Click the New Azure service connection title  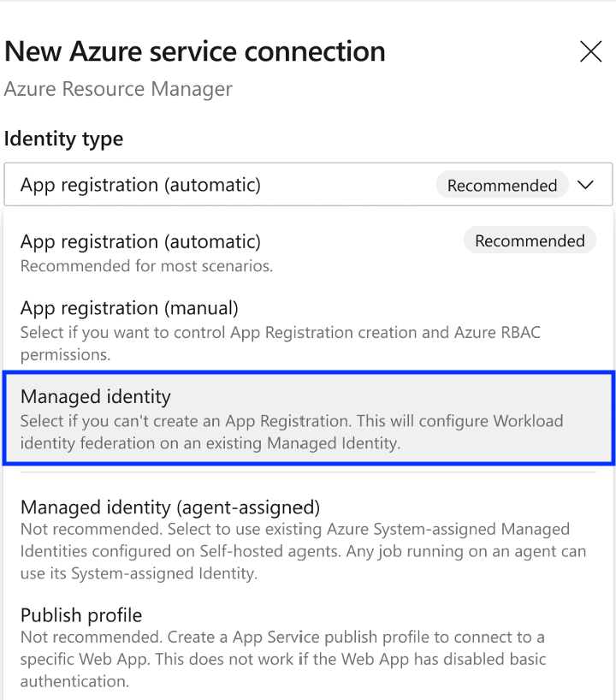(194, 51)
